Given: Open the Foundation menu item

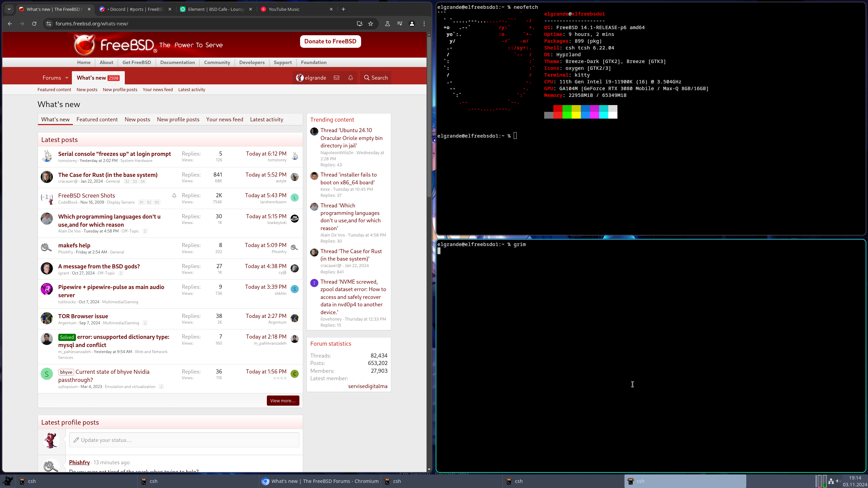Looking at the screenshot, I should tap(314, 62).
